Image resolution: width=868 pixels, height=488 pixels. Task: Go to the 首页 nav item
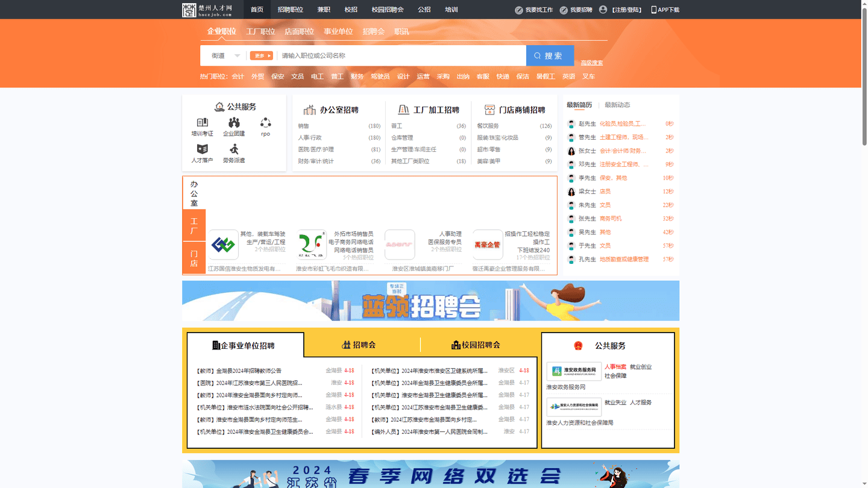(257, 10)
